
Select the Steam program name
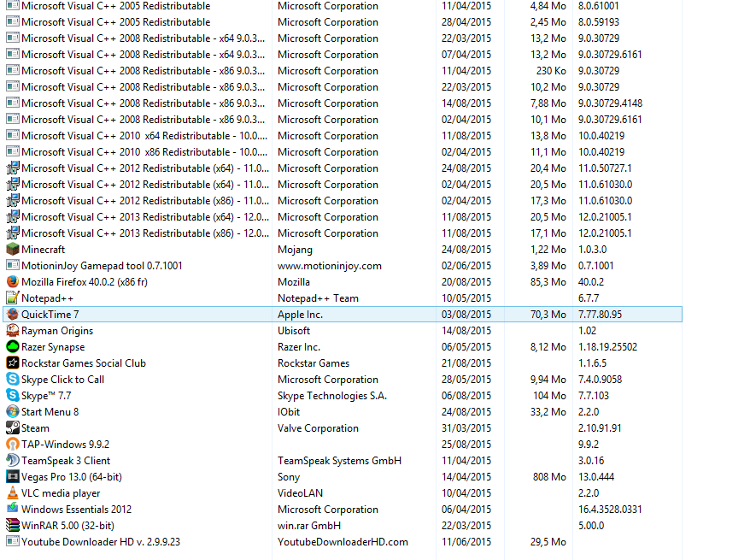35,428
